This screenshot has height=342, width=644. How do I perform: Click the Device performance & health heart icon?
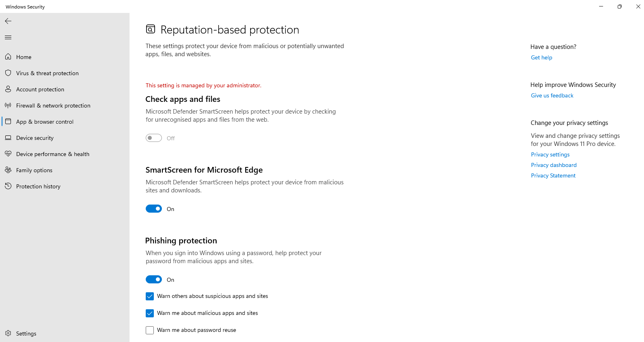coord(8,154)
